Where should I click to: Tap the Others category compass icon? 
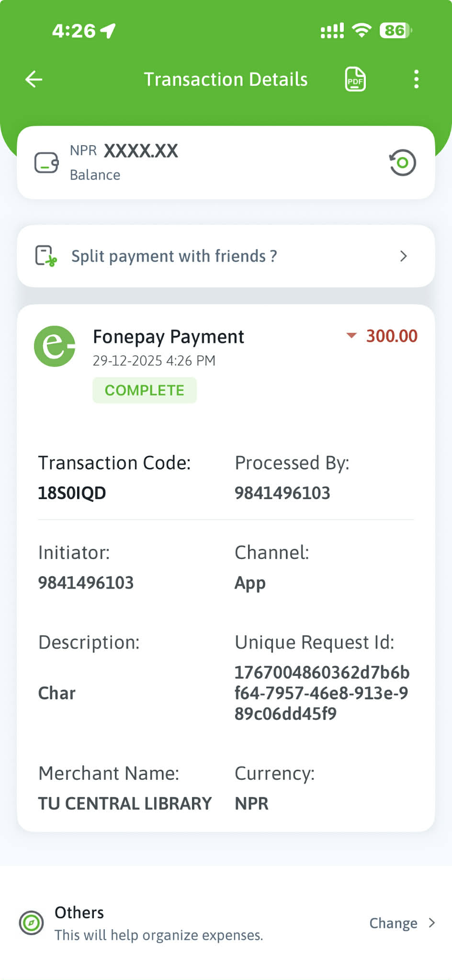32,923
